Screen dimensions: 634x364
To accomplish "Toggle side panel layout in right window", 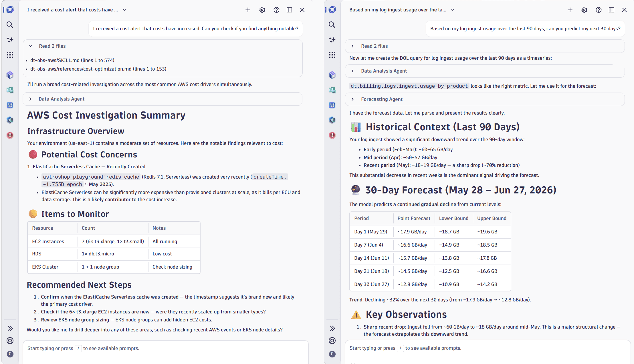I will click(x=611, y=10).
